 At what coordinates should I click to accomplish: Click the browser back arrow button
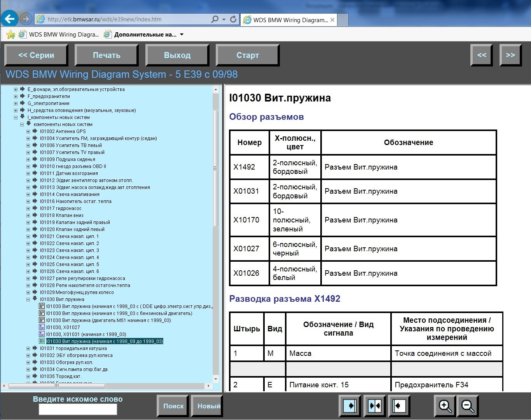pos(9,19)
